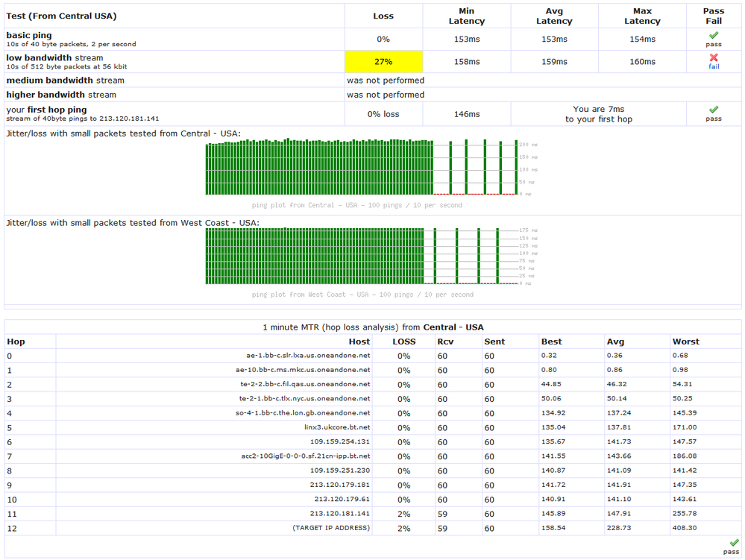
Task: Select host 213.120.181.141 in MTR table
Action: click(x=340, y=514)
